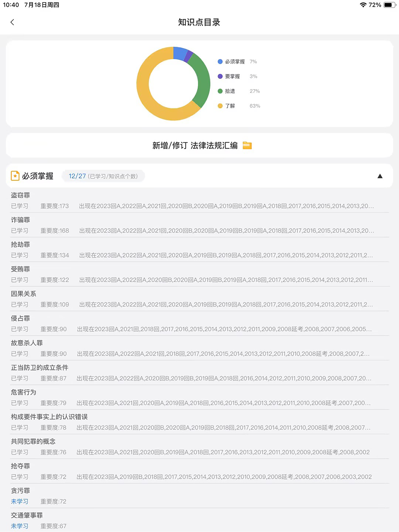Image resolution: width=399 pixels, height=532 pixels.
Task: Click 重要度:67 value
Action: (53, 526)
